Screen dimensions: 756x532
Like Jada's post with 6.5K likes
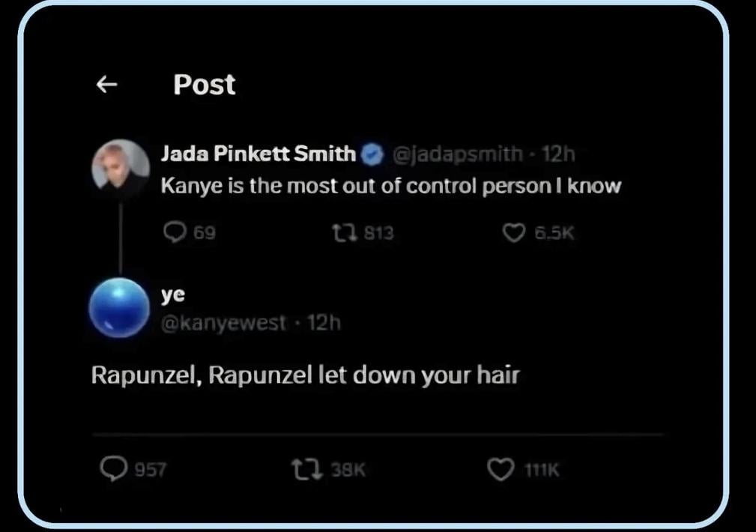tap(513, 233)
